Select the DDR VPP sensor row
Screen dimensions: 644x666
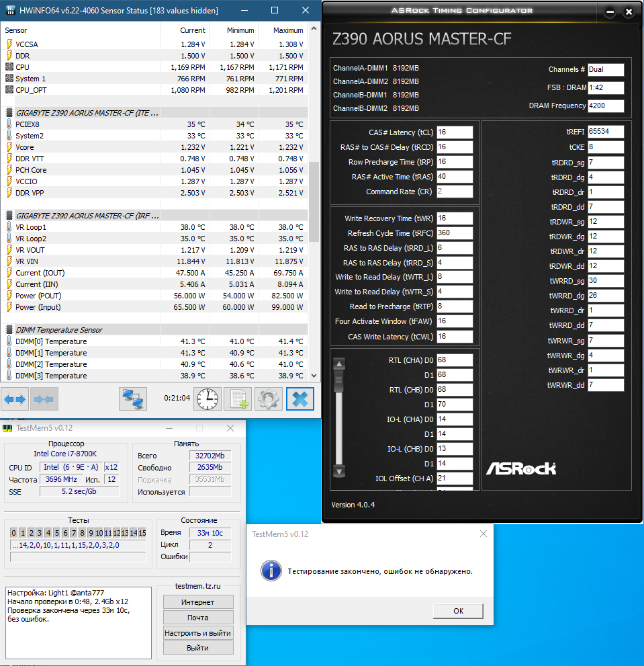coord(154,192)
